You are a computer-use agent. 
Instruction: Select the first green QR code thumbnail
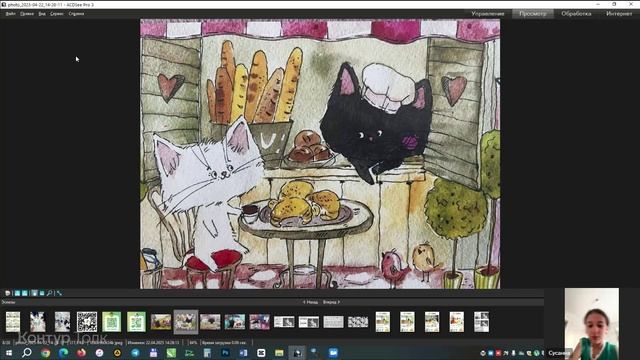(x=111, y=322)
